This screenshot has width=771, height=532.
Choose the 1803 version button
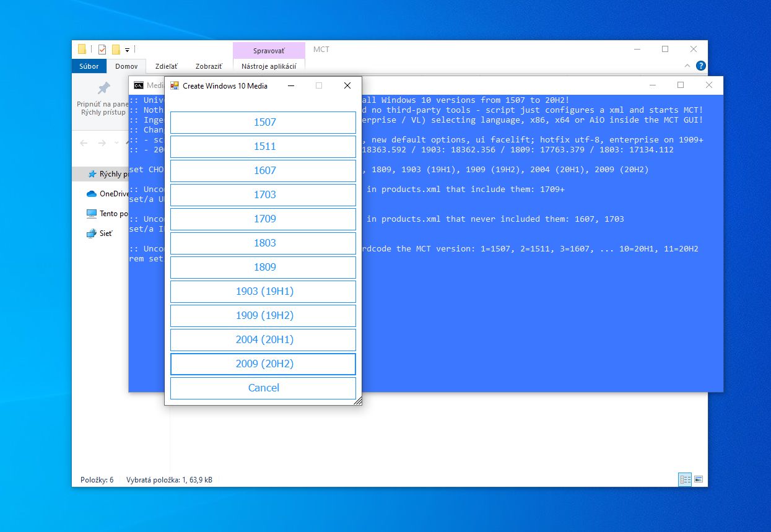point(263,243)
